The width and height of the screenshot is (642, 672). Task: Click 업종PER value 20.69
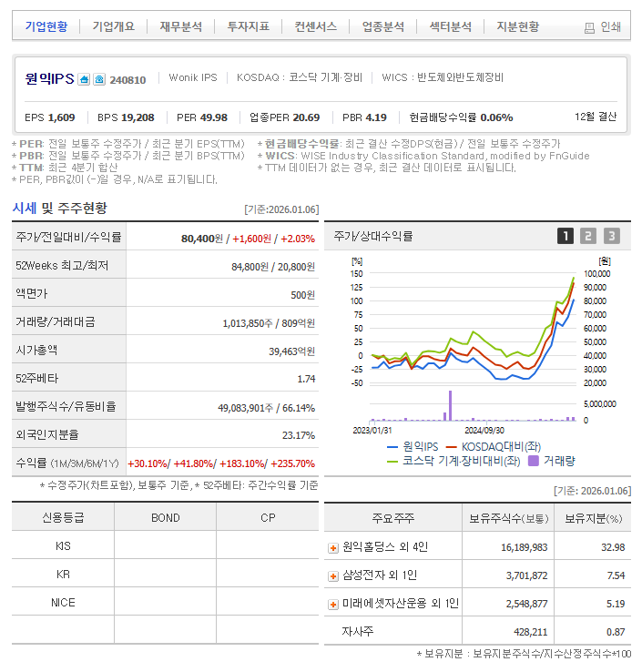[x=306, y=117]
